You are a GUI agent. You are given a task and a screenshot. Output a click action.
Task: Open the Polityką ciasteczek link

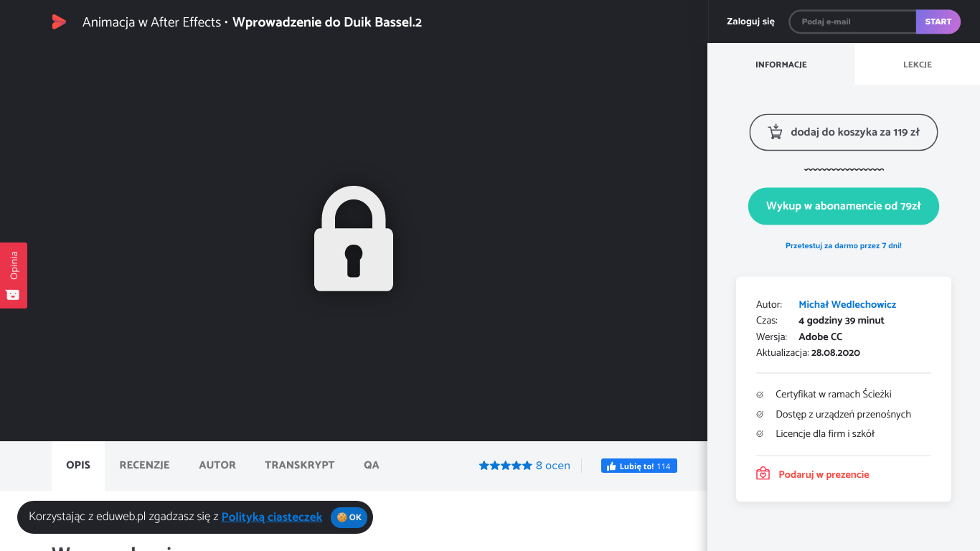click(272, 517)
